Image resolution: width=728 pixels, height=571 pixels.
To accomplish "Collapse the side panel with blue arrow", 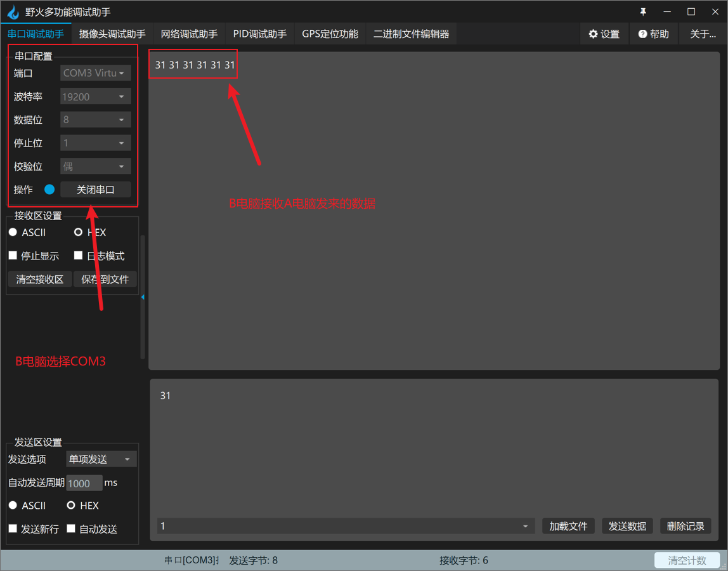I will point(143,297).
